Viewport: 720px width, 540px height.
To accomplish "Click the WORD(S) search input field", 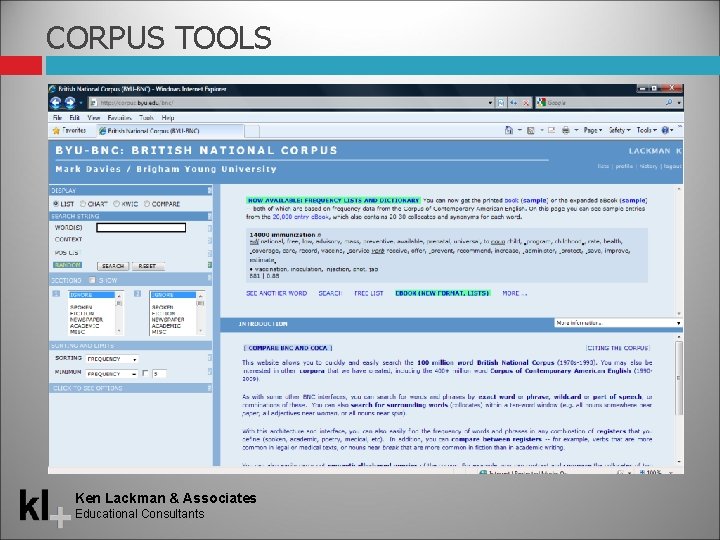I will point(141,228).
